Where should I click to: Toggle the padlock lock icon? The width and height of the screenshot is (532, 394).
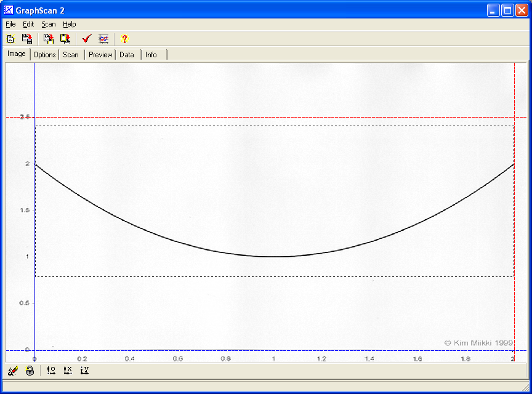pyautogui.click(x=30, y=371)
